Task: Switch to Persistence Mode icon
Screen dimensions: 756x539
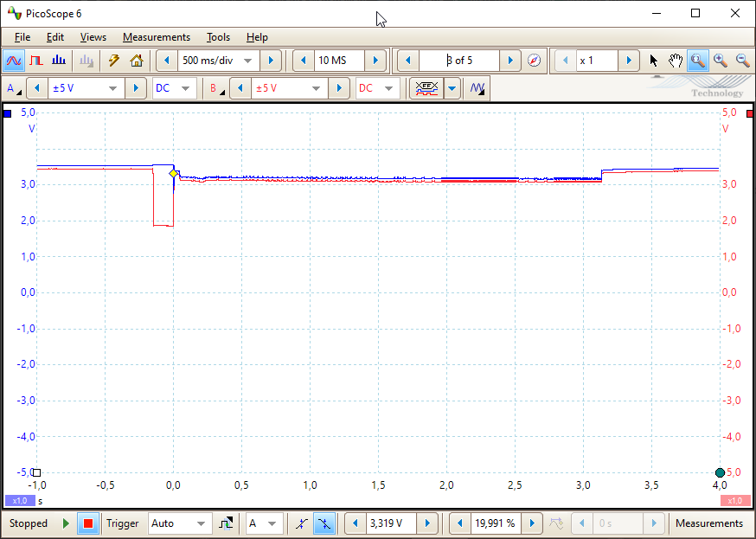Action: pos(36,61)
